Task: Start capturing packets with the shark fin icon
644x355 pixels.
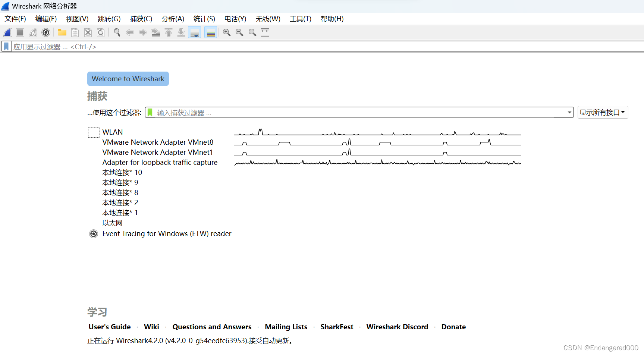Action: pos(7,33)
